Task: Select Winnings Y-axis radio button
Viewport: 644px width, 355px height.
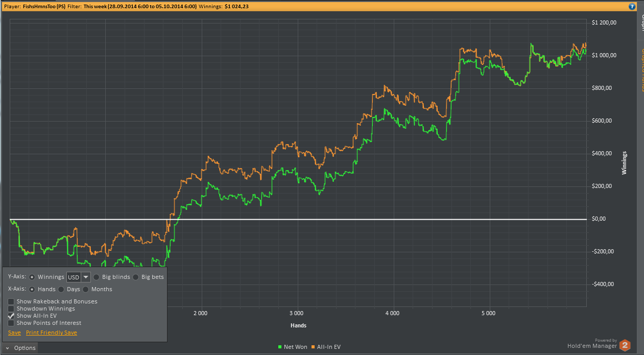Action: pos(32,277)
